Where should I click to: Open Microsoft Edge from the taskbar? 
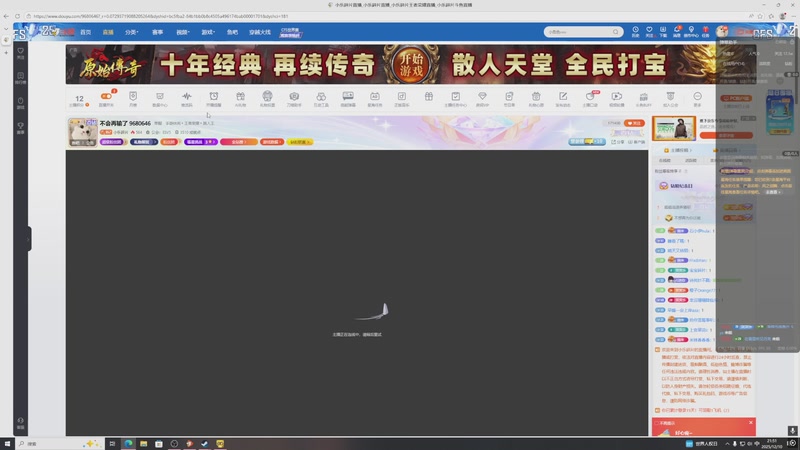click(x=128, y=443)
